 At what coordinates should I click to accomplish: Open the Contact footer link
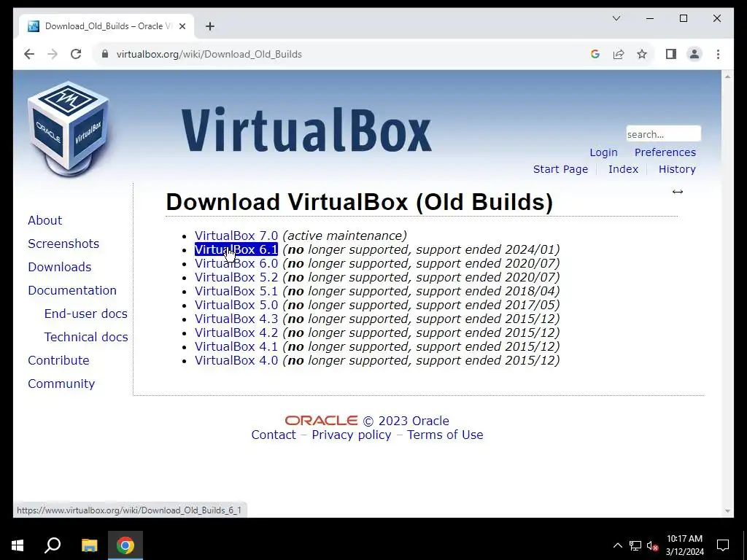click(x=274, y=435)
